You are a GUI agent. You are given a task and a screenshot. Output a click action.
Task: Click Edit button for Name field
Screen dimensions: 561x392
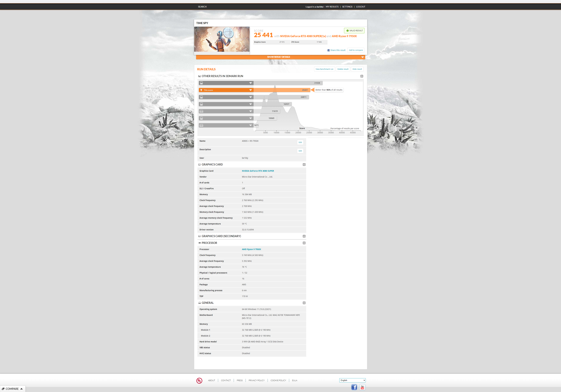click(x=300, y=142)
